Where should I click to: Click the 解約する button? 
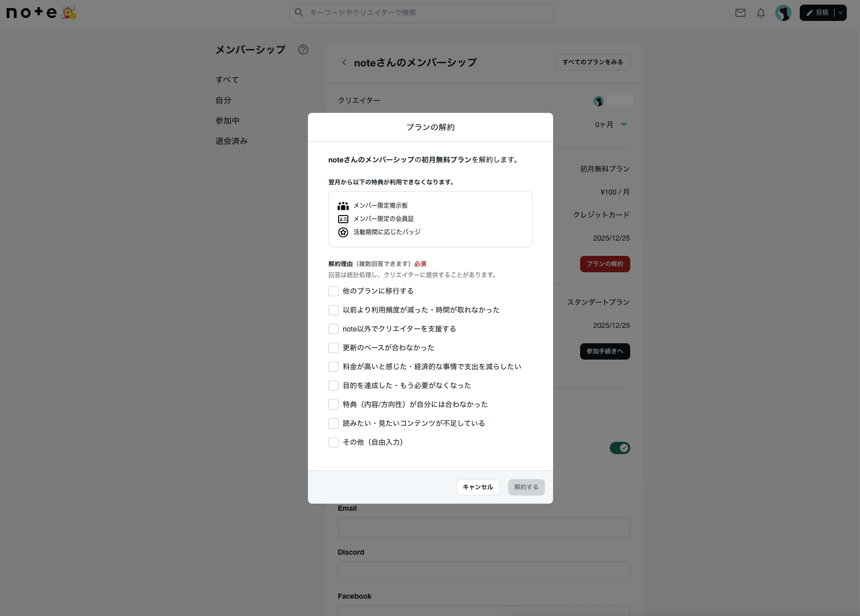(527, 487)
